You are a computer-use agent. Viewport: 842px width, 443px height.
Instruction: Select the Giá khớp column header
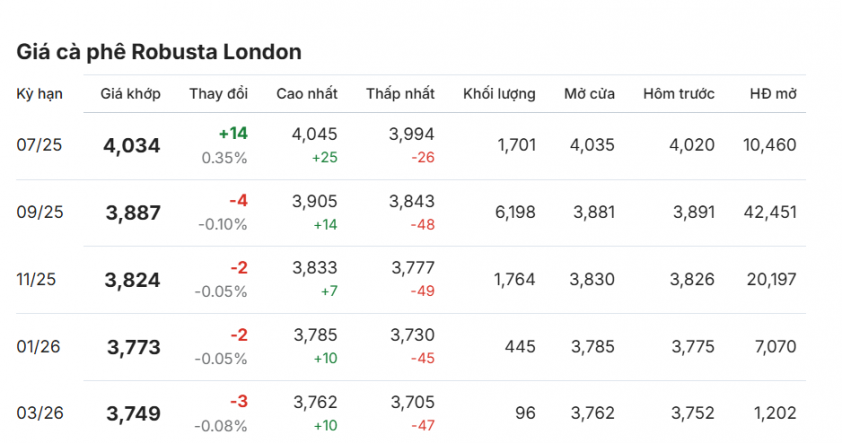130,94
